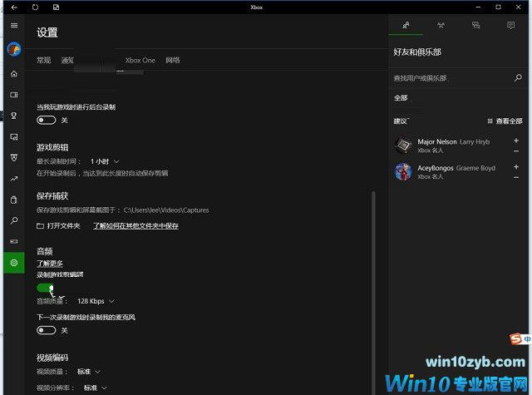The width and height of the screenshot is (532, 395).
Task: Open the Game DVR sidebar icon
Action: [x=14, y=136]
